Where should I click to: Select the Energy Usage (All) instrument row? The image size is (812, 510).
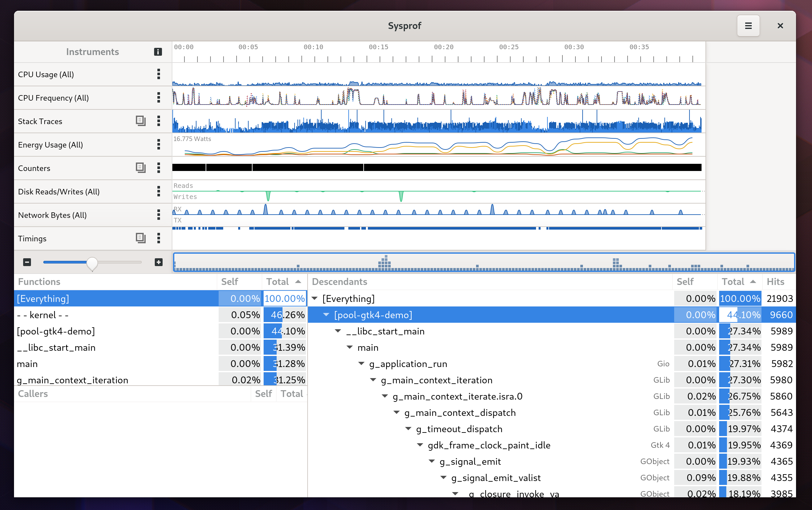93,145
